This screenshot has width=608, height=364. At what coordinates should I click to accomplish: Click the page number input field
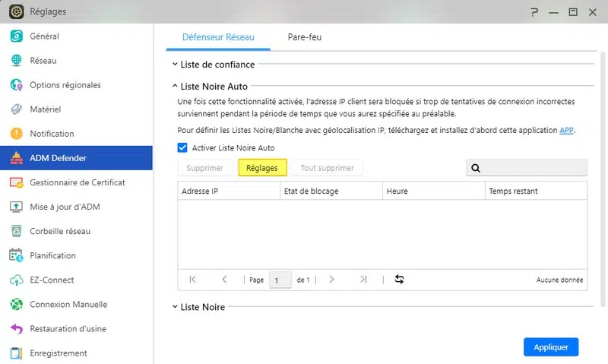280,280
